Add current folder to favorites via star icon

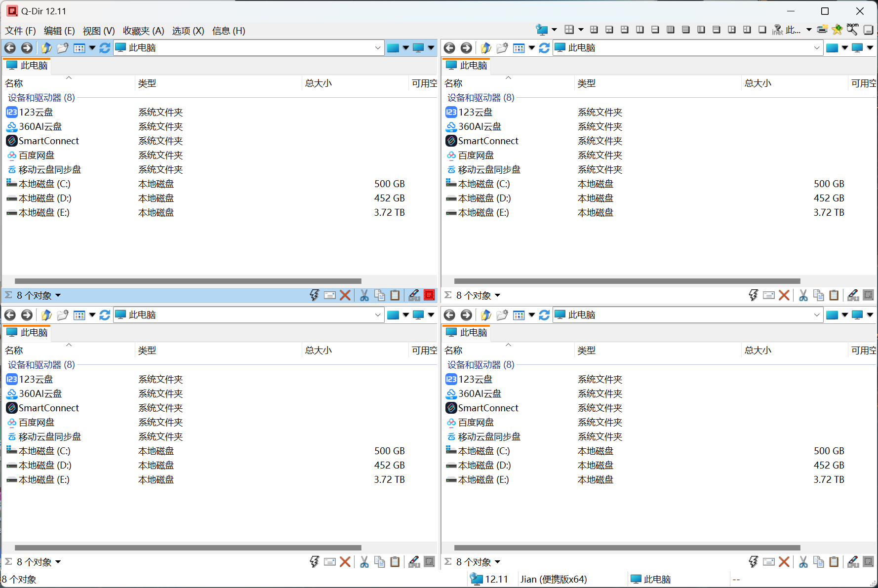pyautogui.click(x=838, y=30)
